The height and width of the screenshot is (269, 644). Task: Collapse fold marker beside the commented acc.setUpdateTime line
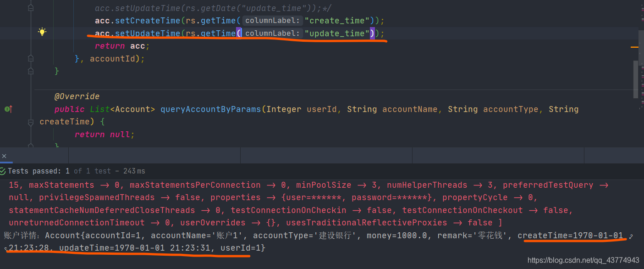point(31,8)
